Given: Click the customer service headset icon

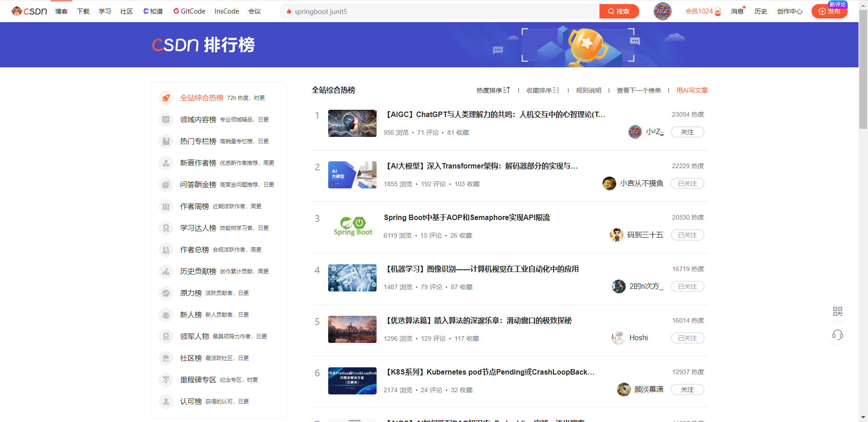Looking at the screenshot, I should point(837,335).
